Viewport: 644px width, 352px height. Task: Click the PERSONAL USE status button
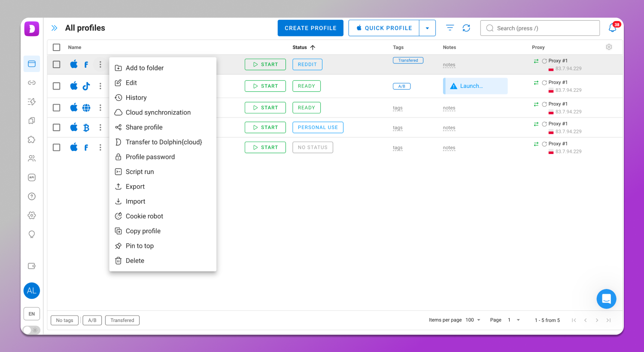pyautogui.click(x=318, y=127)
